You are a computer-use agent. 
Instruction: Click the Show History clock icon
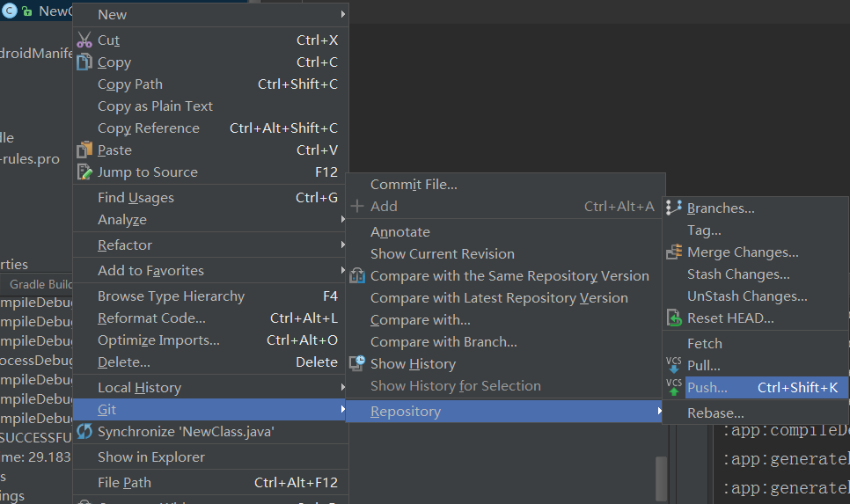[357, 363]
